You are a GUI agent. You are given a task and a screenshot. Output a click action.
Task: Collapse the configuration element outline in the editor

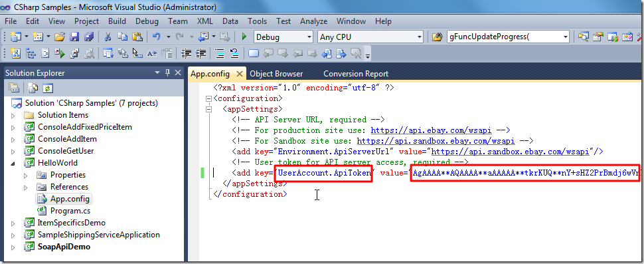tap(209, 98)
